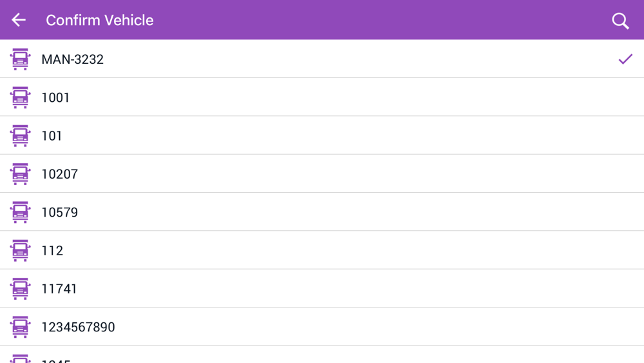Choose vehicle 101
The image size is (644, 363).
click(52, 135)
